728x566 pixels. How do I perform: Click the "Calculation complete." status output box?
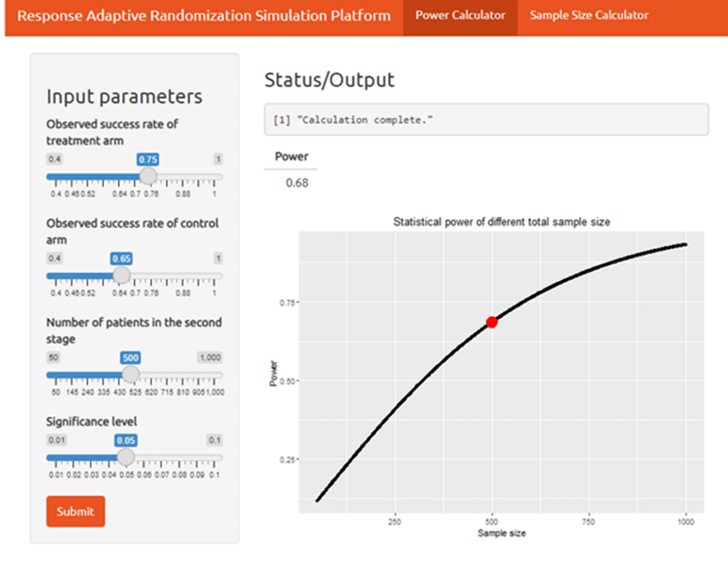click(486, 120)
